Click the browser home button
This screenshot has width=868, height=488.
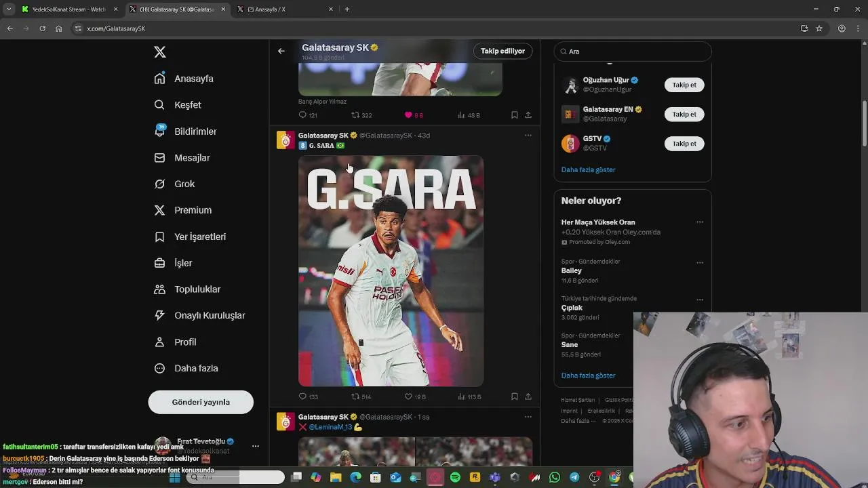[58, 28]
